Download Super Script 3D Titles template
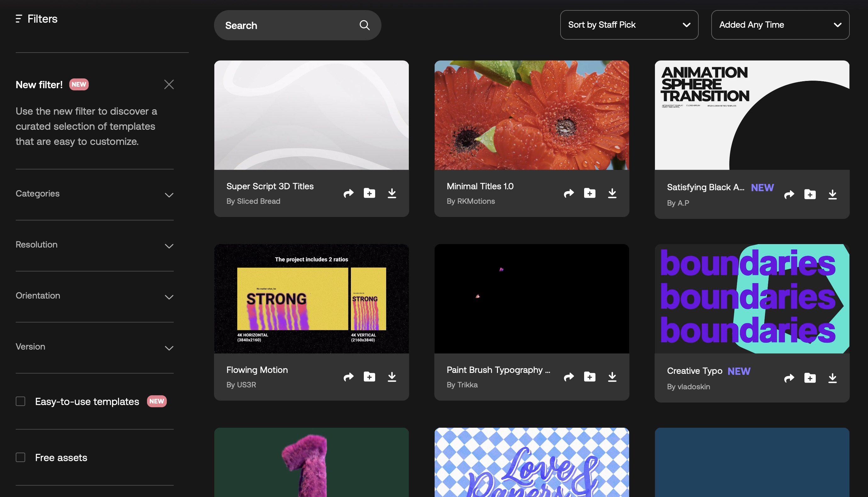 coord(392,193)
